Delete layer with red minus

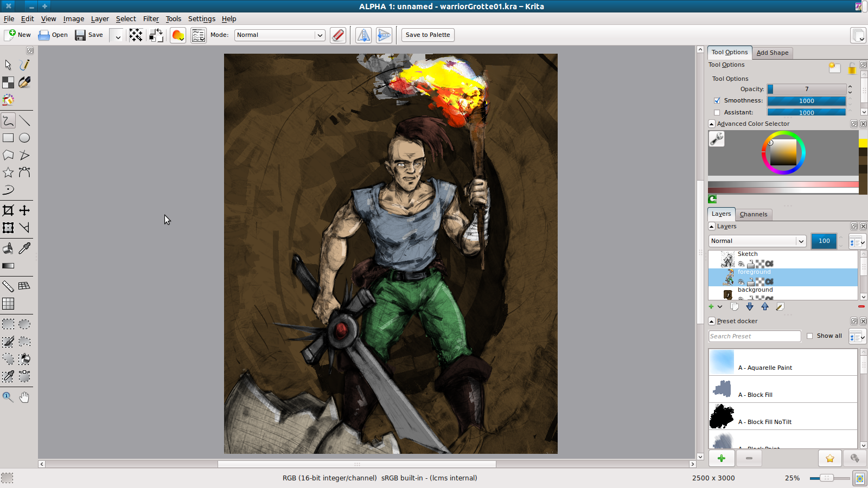pyautogui.click(x=861, y=306)
